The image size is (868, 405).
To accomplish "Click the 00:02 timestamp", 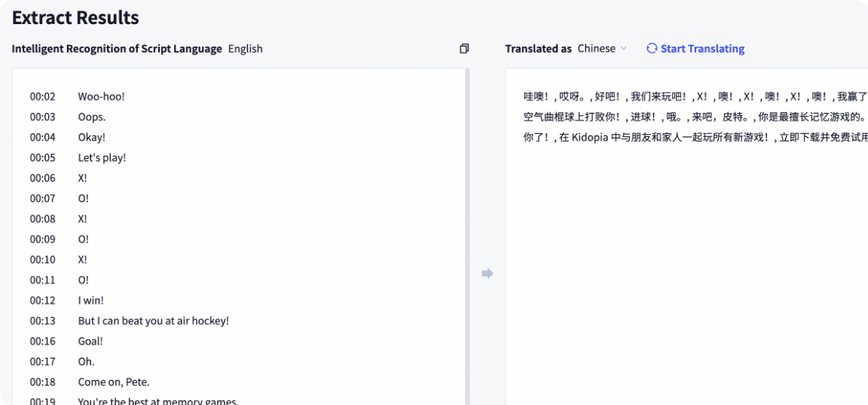I will (x=43, y=97).
